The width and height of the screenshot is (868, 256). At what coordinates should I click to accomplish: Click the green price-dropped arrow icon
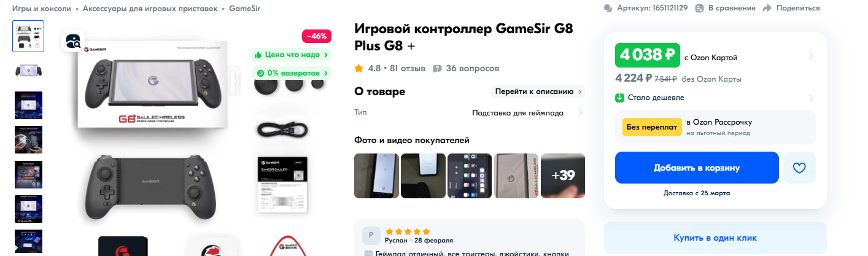620,98
